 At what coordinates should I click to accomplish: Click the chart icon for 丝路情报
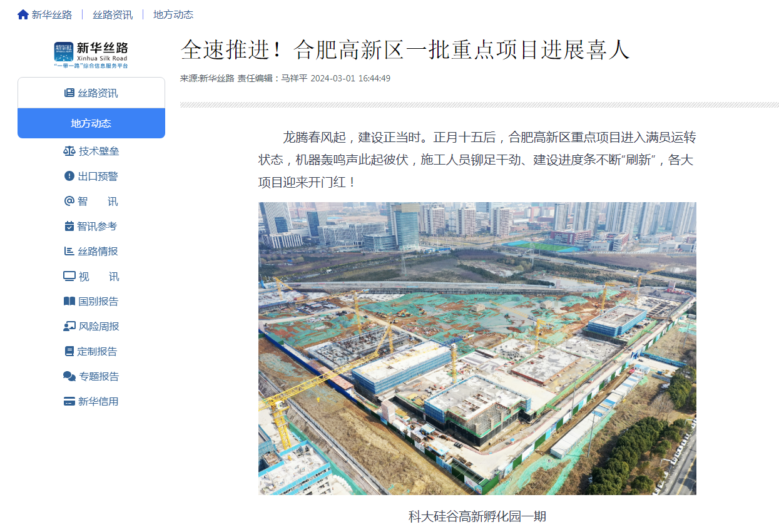[x=69, y=251]
